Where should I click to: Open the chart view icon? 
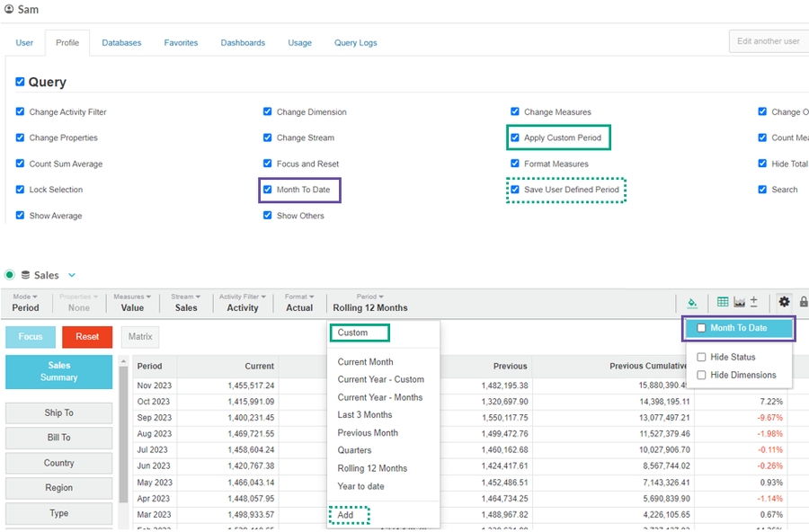click(x=739, y=303)
